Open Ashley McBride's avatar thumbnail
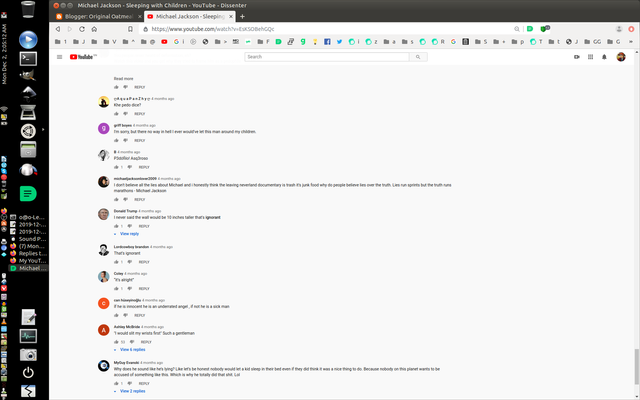The height and width of the screenshot is (400, 640). tap(104, 330)
